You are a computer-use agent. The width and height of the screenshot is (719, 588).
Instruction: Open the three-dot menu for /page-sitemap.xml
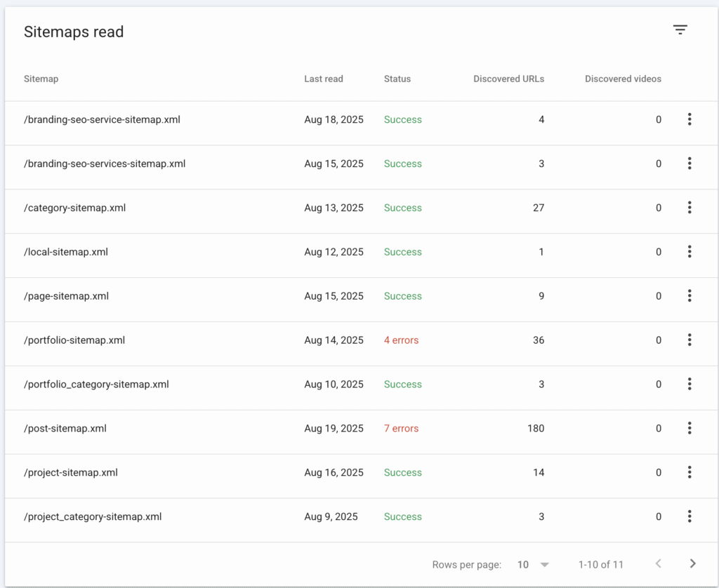(x=690, y=296)
